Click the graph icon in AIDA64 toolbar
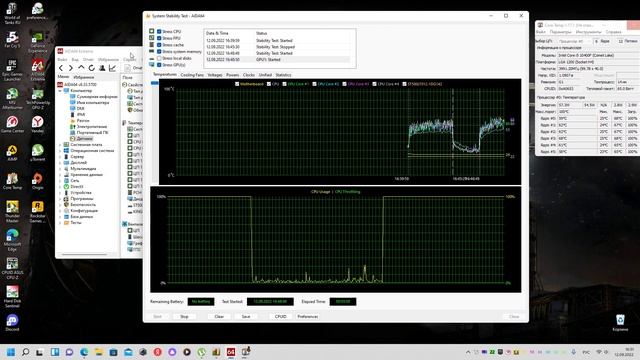Screen dimensions: 640x360 (112, 68)
